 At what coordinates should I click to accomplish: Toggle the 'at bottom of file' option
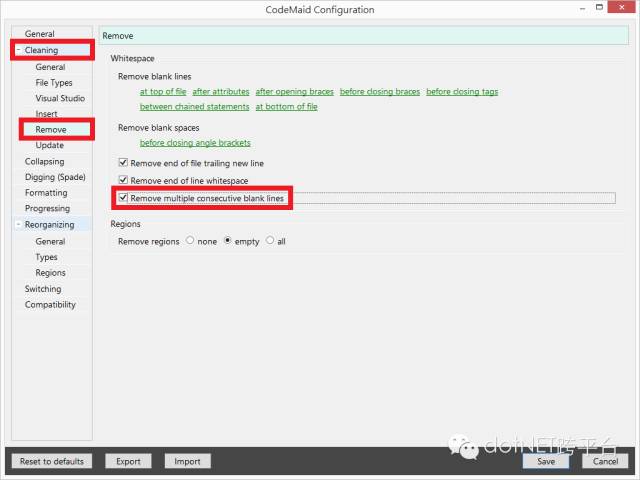coord(286,107)
